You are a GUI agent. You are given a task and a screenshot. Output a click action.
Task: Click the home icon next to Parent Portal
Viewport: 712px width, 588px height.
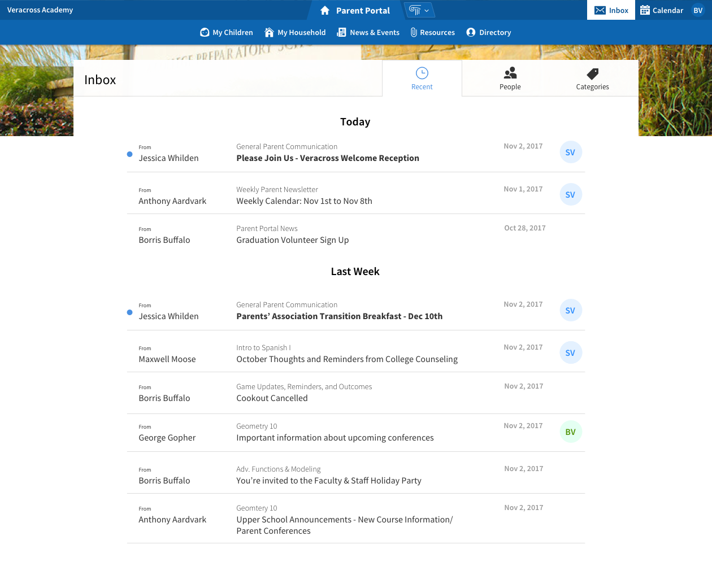tap(324, 10)
